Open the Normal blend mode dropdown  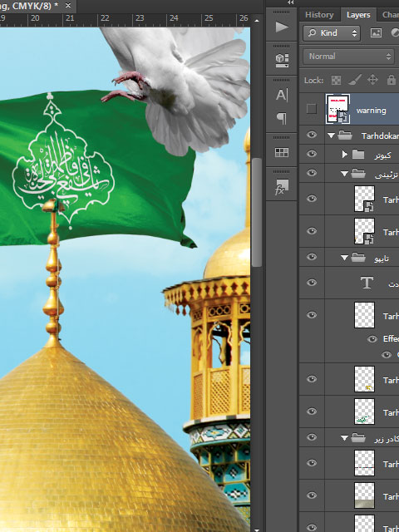coord(349,57)
